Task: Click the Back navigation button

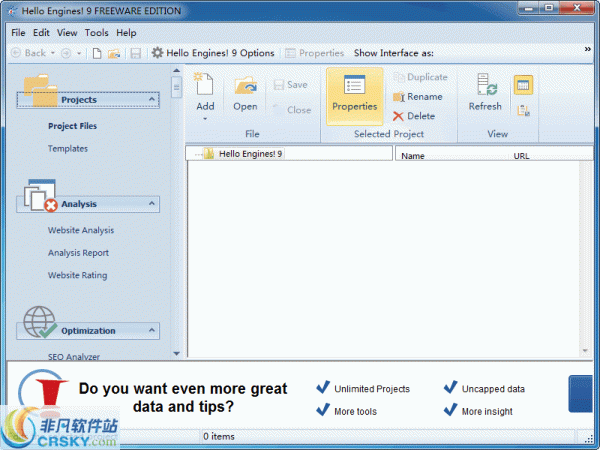Action: pyautogui.click(x=29, y=53)
